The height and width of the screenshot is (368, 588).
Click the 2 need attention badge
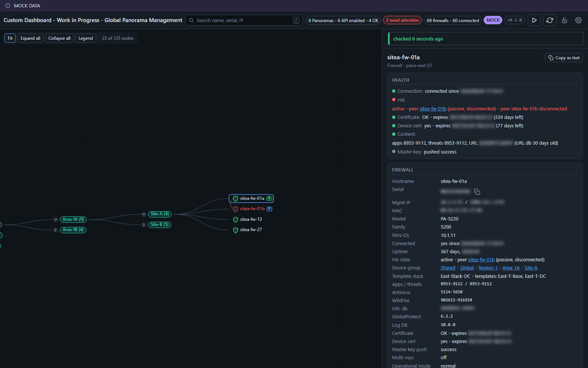pos(402,20)
